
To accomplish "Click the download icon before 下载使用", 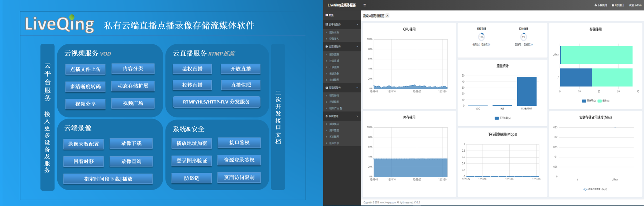I will (596, 5).
